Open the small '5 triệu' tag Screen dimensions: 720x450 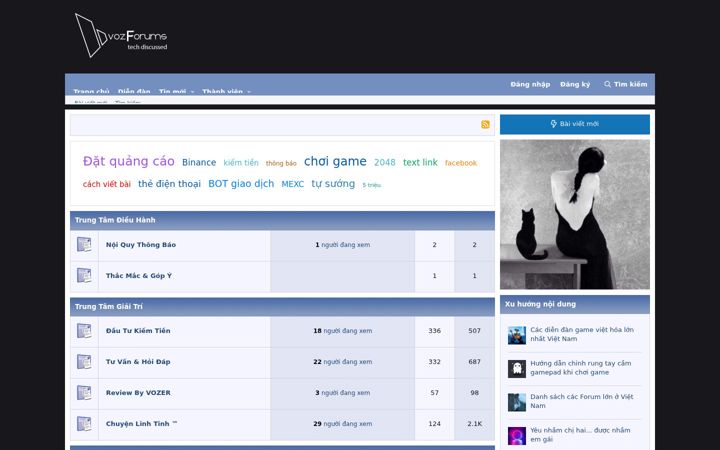(371, 185)
